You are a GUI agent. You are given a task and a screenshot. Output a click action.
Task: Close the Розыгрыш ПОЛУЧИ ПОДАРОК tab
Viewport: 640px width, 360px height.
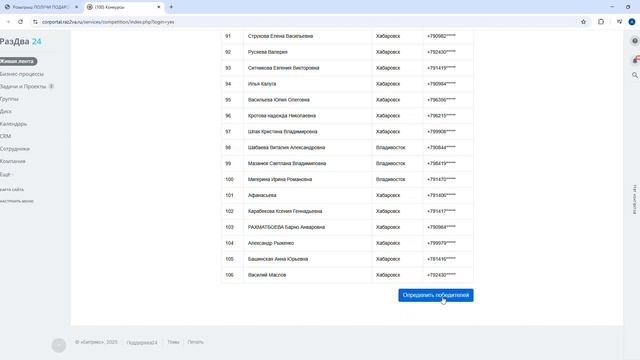[x=76, y=7]
